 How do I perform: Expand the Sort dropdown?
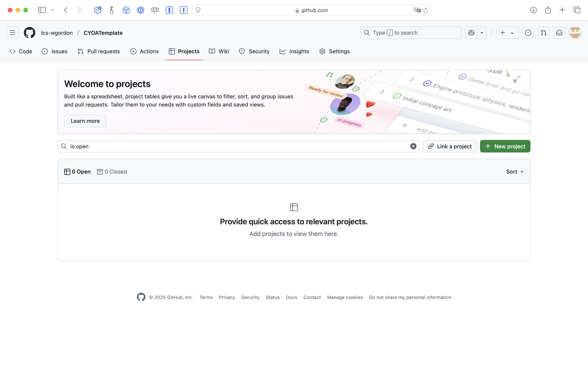(x=515, y=172)
